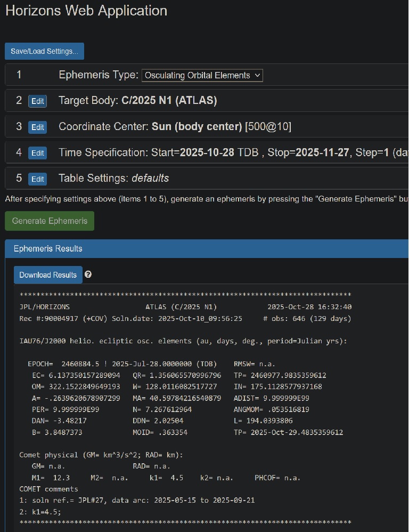Open the Ephemeris Type dropdown
409x532 pixels.
pyautogui.click(x=202, y=75)
